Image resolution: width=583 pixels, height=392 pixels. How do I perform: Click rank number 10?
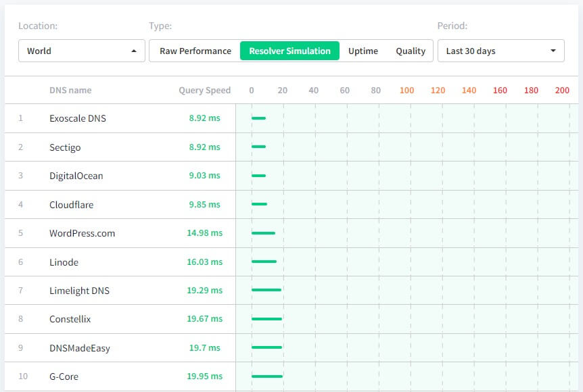(23, 376)
